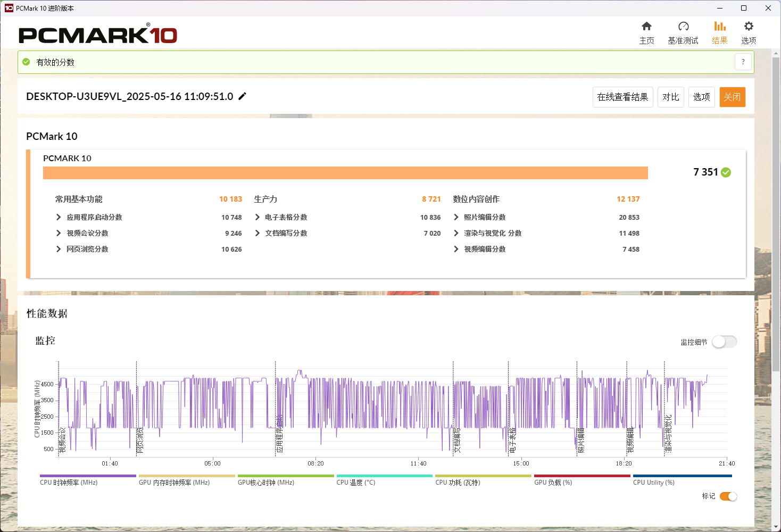Open the 主页 home icon

[x=646, y=26]
